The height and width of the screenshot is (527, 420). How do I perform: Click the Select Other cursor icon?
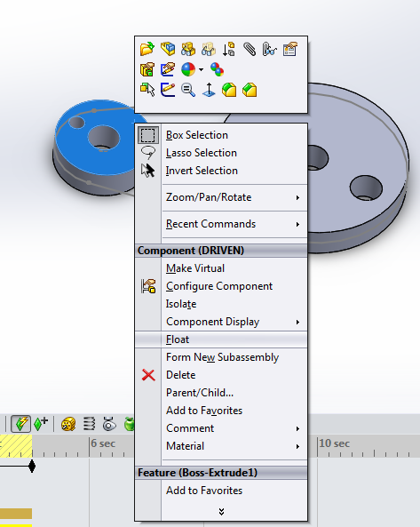pos(147,90)
